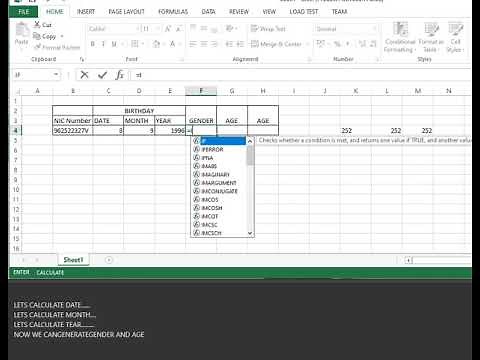Open Cell Styles gallery

[x=455, y=37]
